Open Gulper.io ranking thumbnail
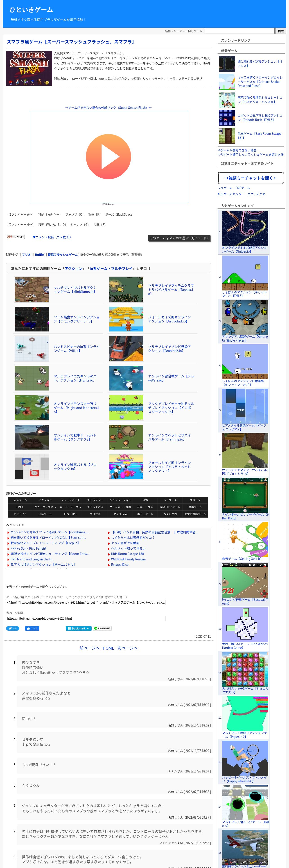The height and width of the screenshot is (868, 289). 245,228
